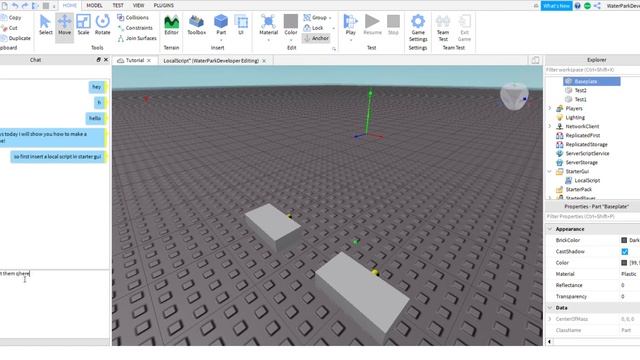Group the selected objects

[317, 18]
